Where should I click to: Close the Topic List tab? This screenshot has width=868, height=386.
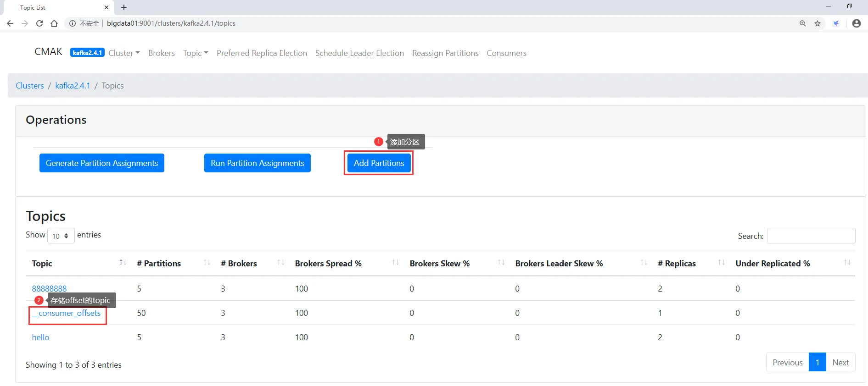tap(106, 7)
